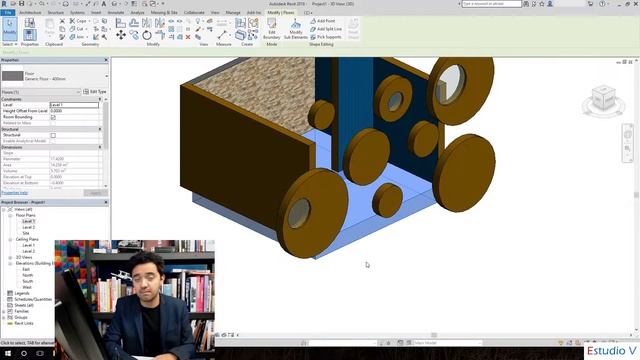This screenshot has height=360, width=640.
Task: Select the Move tool icon
Action: 121,36
